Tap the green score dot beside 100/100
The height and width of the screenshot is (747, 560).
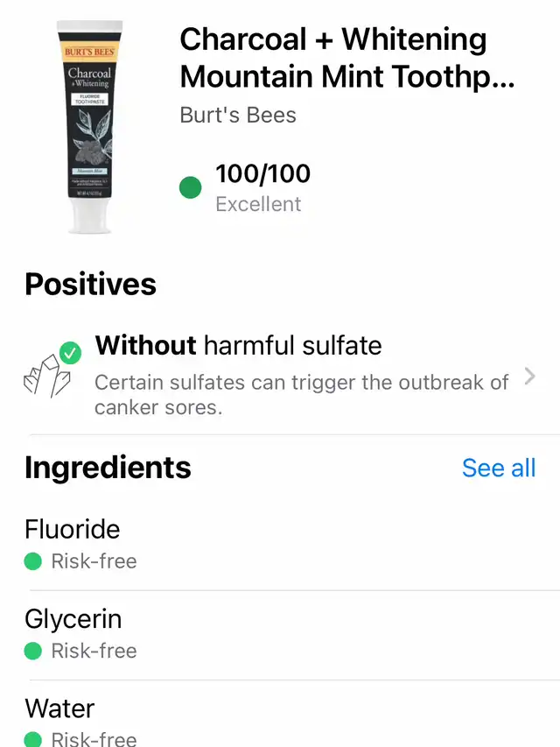[190, 187]
